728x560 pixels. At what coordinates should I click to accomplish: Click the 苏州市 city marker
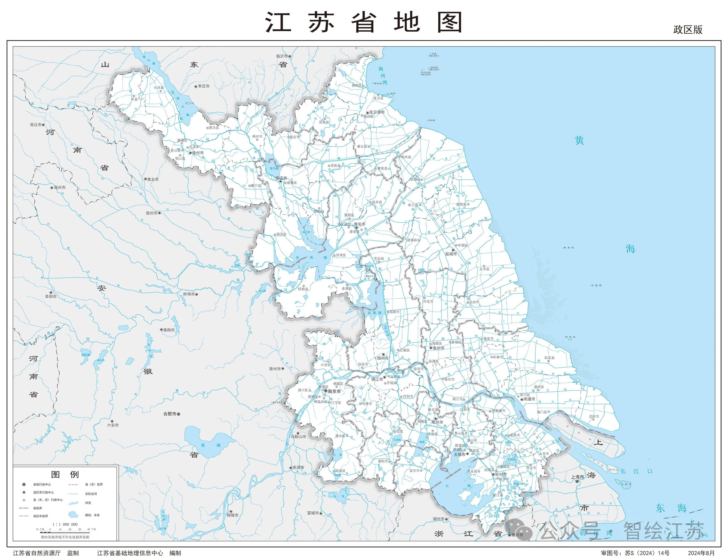(x=493, y=474)
